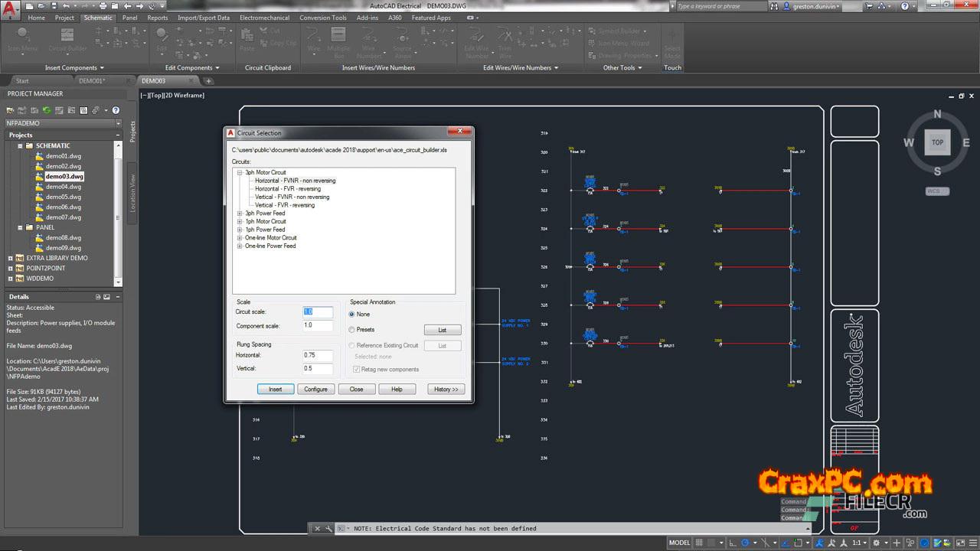This screenshot has width=980, height=551.
Task: Switch to the Panel ribbon tab
Action: [129, 18]
